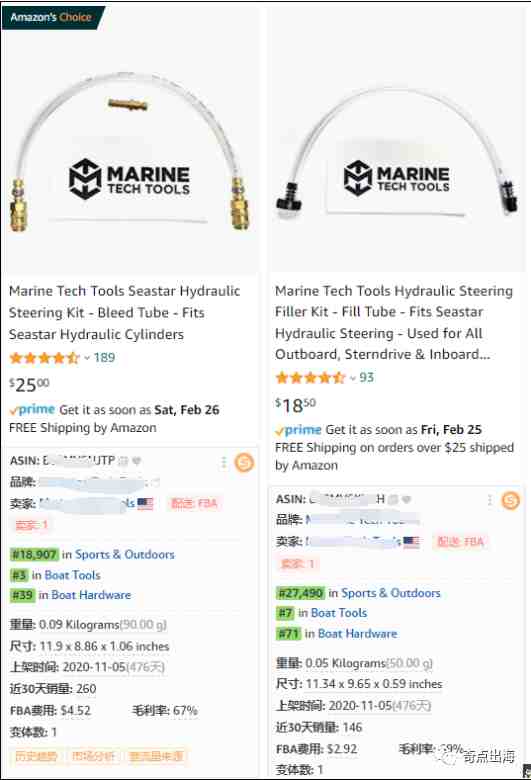Copy the first product's ASIN with the copy icon
Image resolution: width=531 pixels, height=780 pixels.
tap(123, 461)
